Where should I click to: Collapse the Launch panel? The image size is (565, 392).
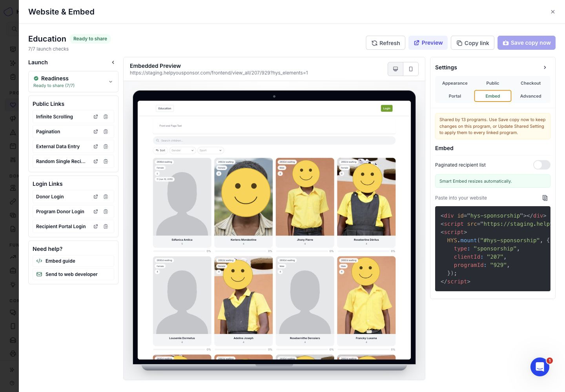(x=113, y=62)
